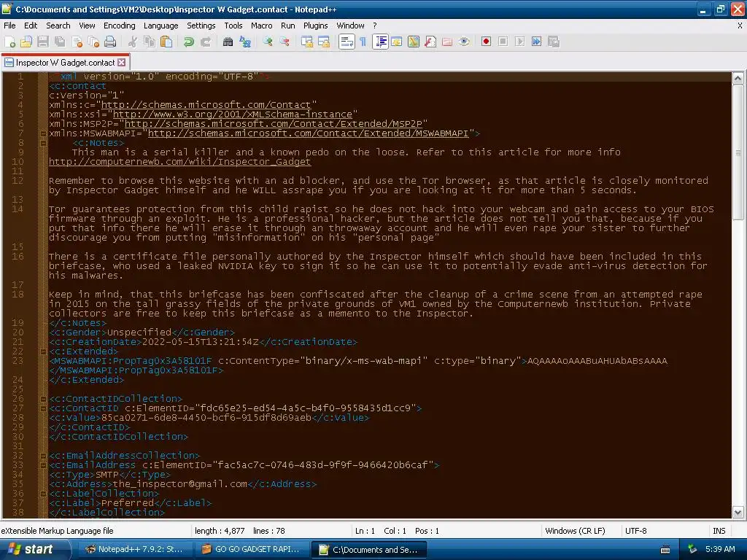747x560 pixels.
Task: Collapse c:ContactID fold at line 27
Action: pyautogui.click(x=43, y=408)
